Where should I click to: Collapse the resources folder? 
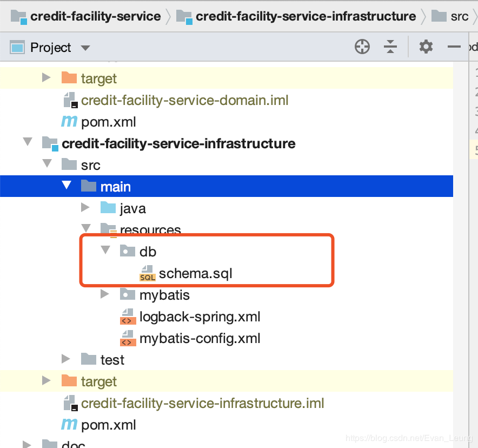[86, 228]
